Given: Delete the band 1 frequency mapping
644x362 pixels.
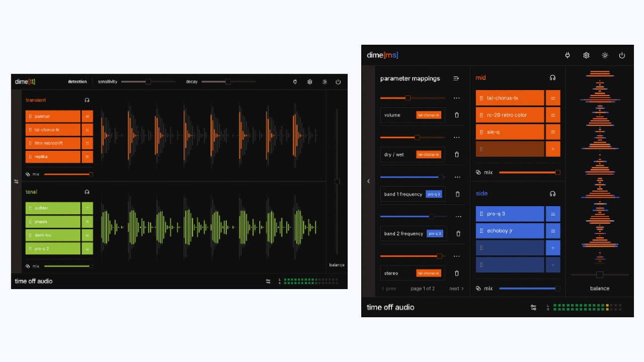Looking at the screenshot, I should [x=457, y=194].
